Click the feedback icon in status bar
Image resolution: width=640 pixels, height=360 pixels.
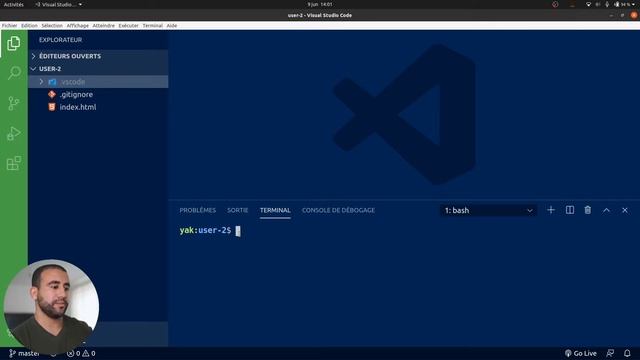pos(610,353)
